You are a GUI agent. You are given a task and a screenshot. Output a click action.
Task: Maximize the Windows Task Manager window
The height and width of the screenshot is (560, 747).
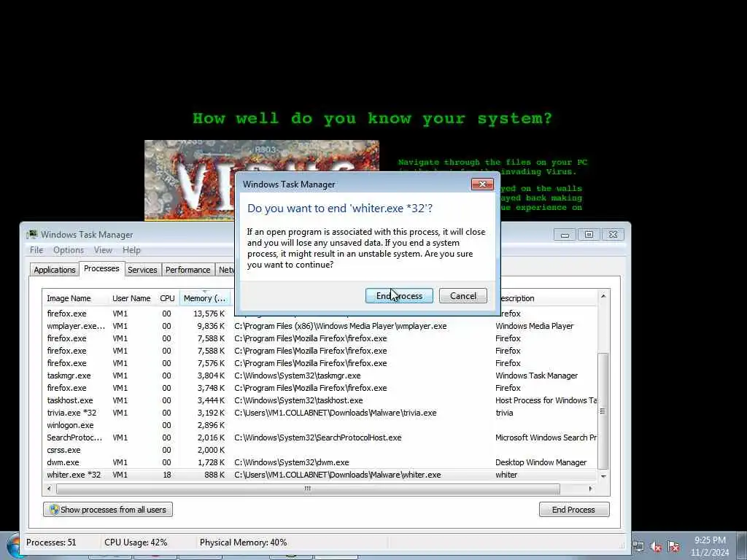(x=589, y=235)
